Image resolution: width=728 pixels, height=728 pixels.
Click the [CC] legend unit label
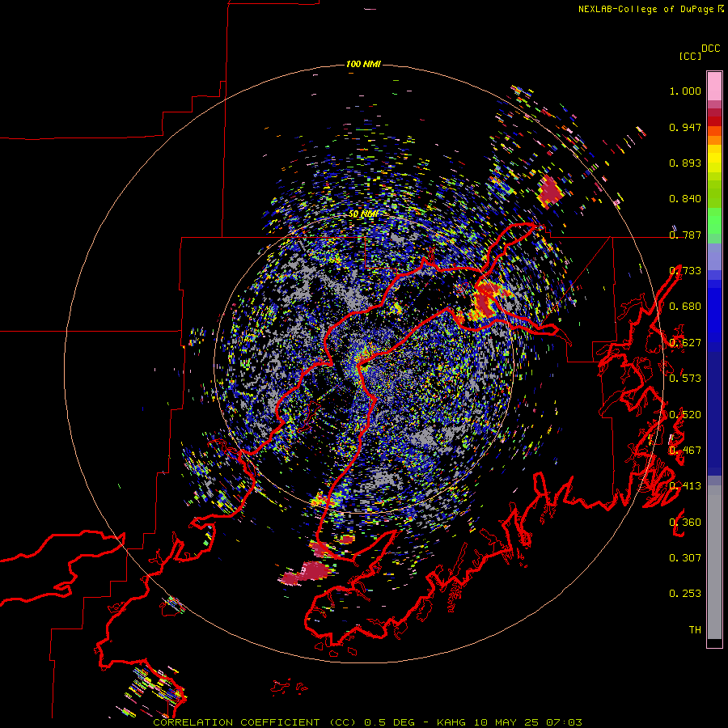690,56
